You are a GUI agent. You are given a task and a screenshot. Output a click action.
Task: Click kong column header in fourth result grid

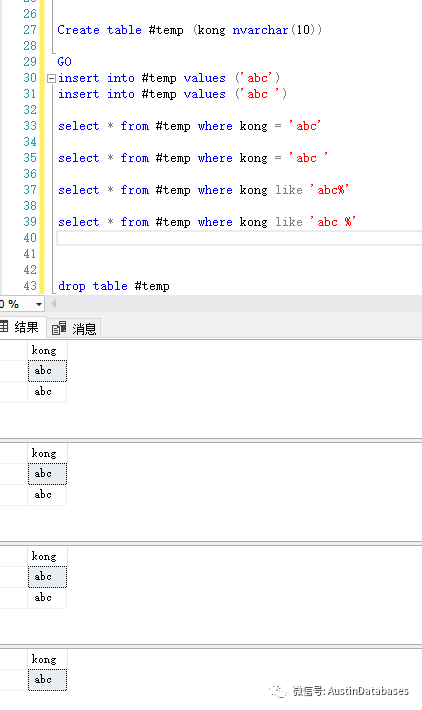pyautogui.click(x=47, y=659)
